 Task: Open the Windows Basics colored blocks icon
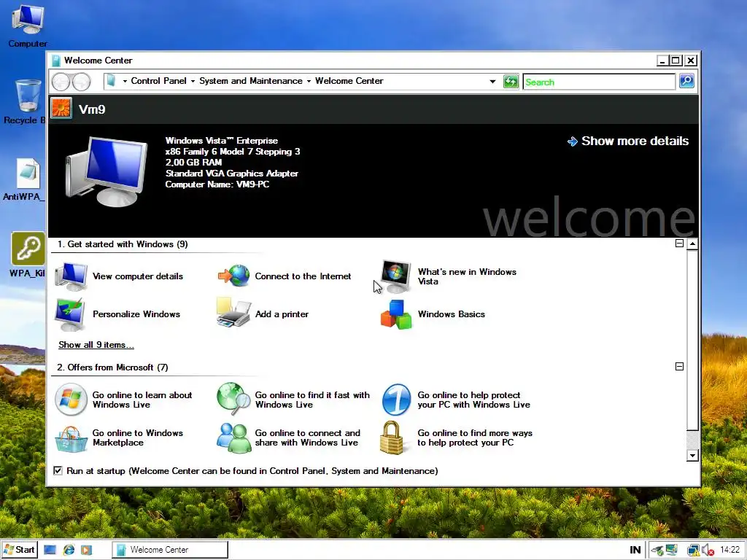[x=396, y=314]
